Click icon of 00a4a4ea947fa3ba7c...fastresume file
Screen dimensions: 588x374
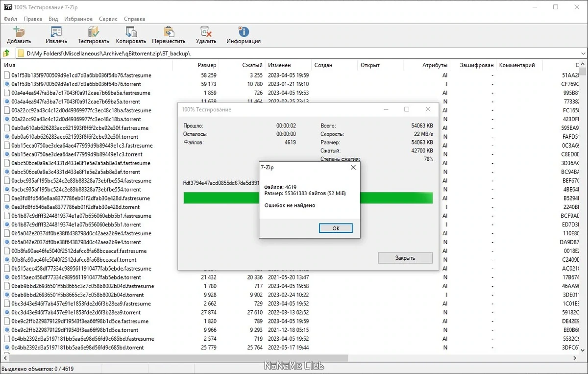click(x=7, y=93)
